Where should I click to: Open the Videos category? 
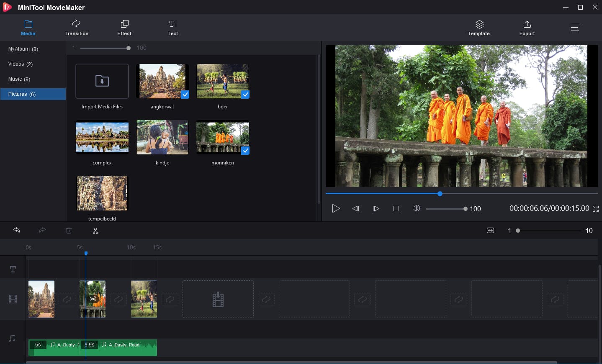coord(20,64)
